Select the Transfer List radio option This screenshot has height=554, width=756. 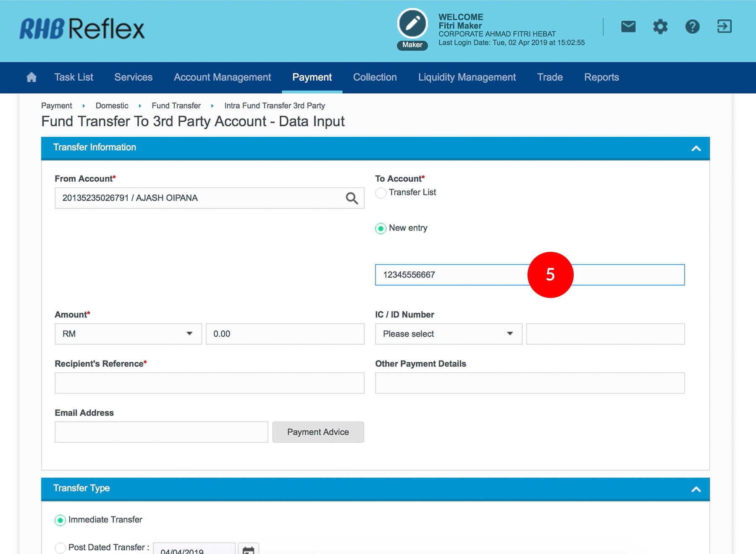[381, 193]
